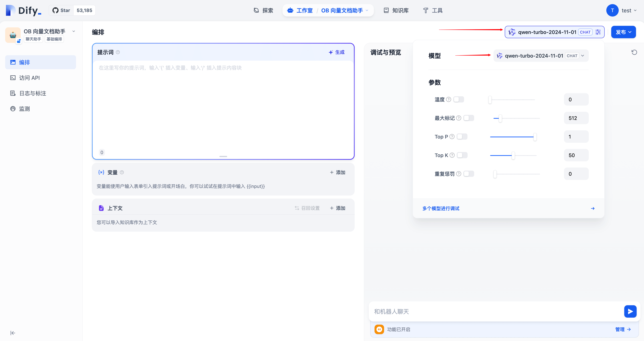Click the qwen logo in model dropdown
Image resolution: width=644 pixels, height=341 pixels.
coord(499,56)
